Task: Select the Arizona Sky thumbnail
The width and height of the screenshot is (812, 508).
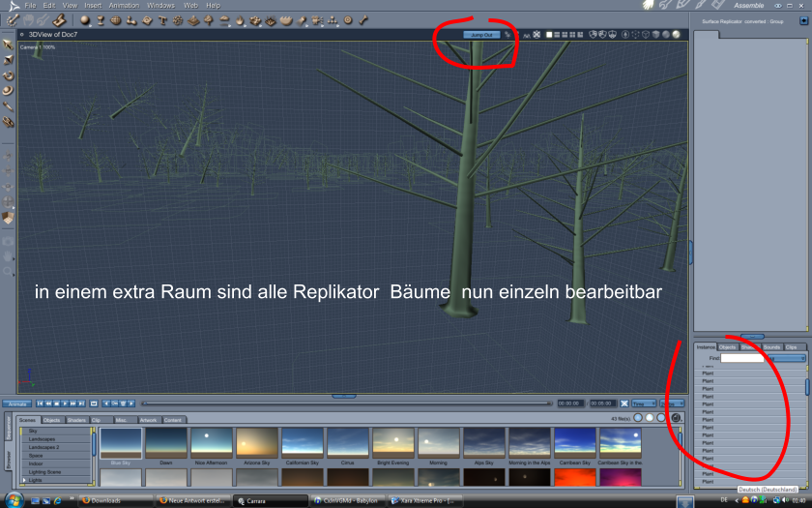Action: click(257, 444)
